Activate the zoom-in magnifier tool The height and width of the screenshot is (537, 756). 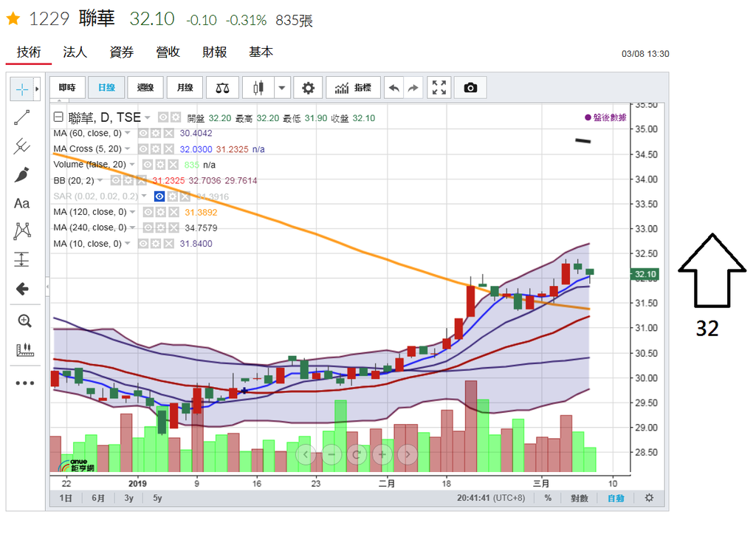coord(24,321)
